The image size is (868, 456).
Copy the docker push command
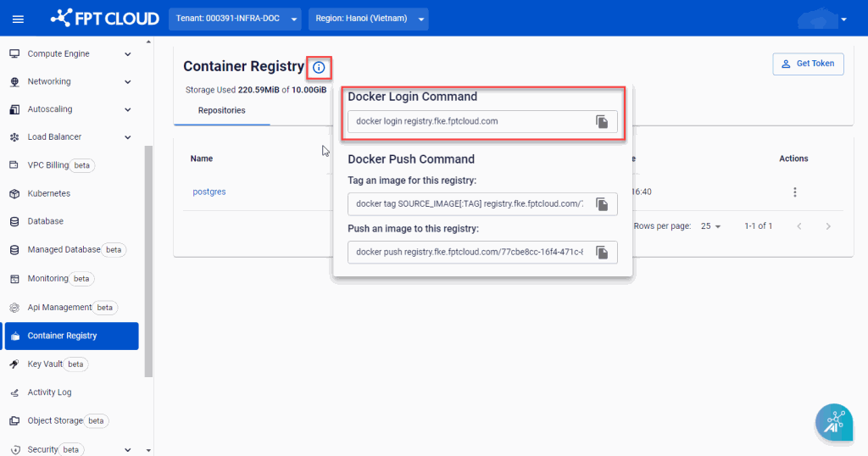pyautogui.click(x=602, y=253)
